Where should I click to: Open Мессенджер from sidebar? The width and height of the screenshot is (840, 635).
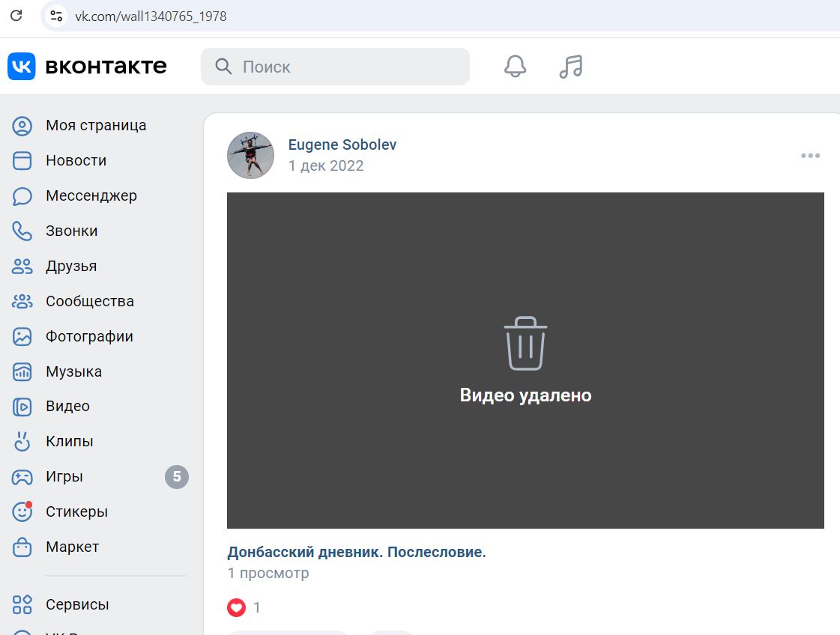(91, 196)
